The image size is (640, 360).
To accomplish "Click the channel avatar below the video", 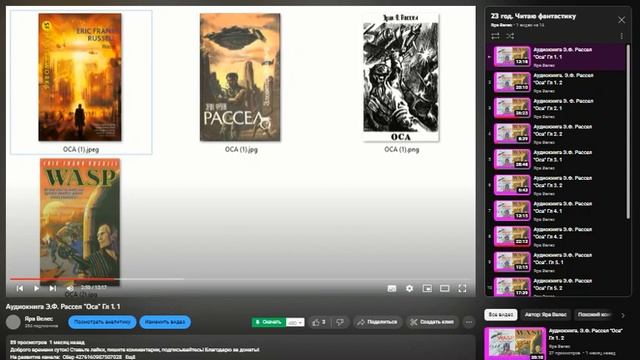I will pyautogui.click(x=13, y=322).
